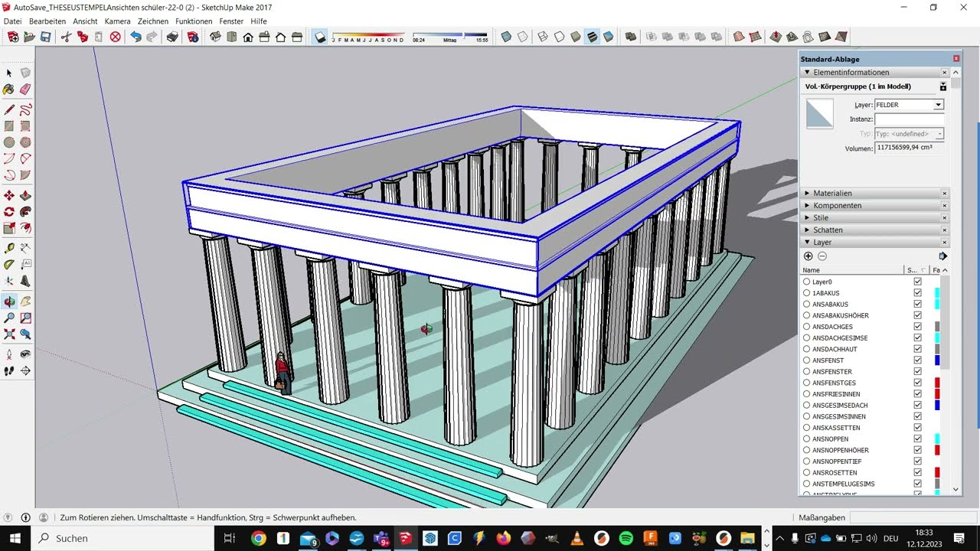980x551 pixels.
Task: Open the Layer dropdown showing FELDER
Action: pyautogui.click(x=909, y=105)
